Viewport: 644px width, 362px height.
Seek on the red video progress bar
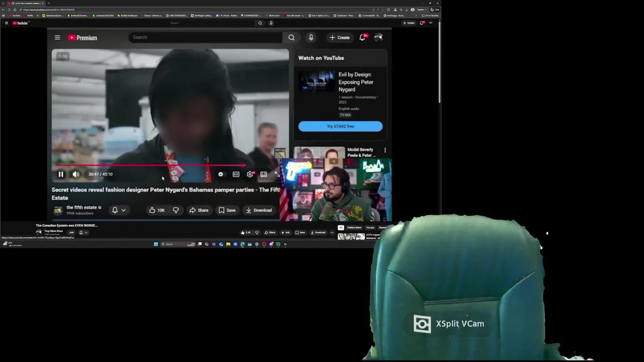pyautogui.click(x=170, y=165)
